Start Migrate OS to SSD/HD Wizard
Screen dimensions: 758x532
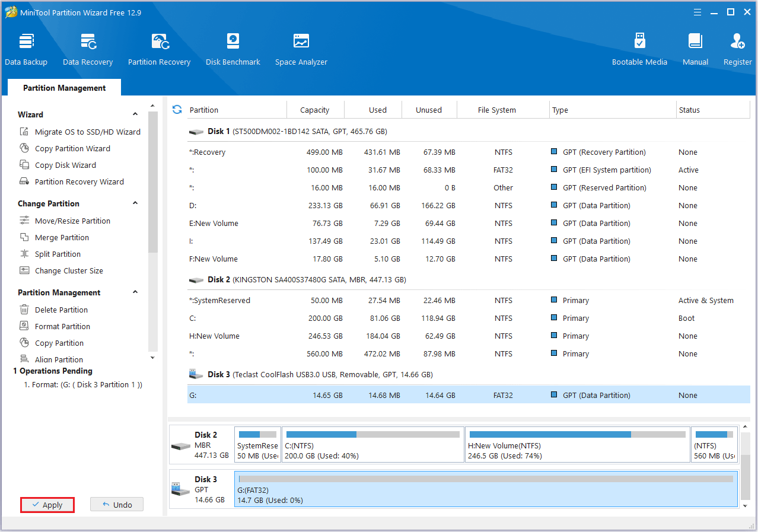pos(80,132)
